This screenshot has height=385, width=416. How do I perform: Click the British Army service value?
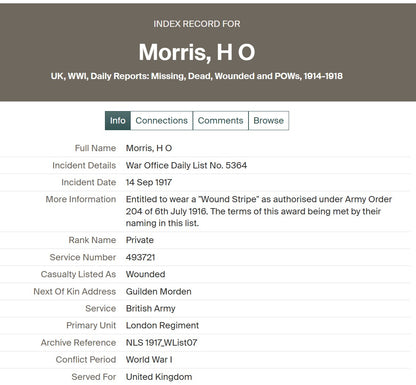tap(150, 309)
